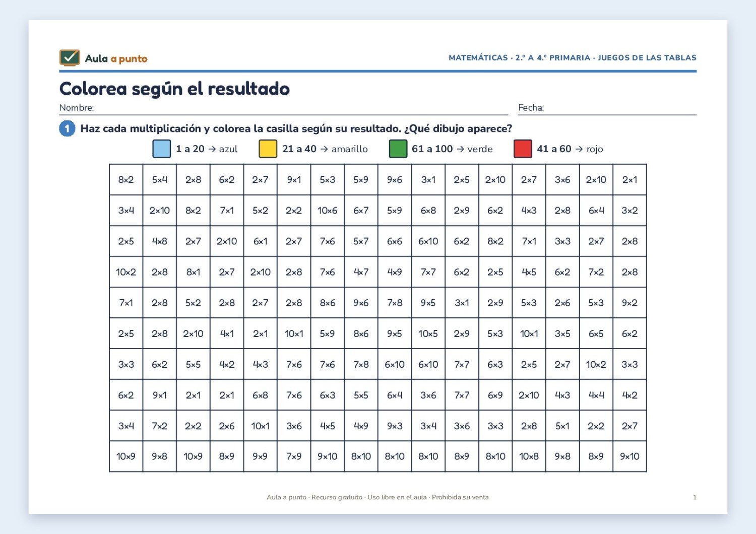
Task: Click the grid cell '6×1'
Action: (x=261, y=241)
